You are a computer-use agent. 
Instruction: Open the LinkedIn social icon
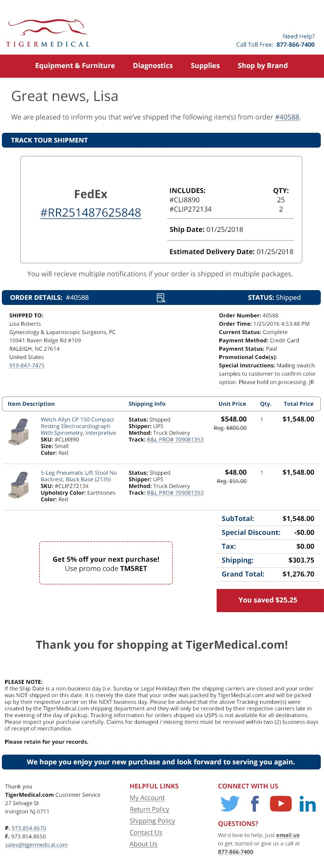[307, 804]
